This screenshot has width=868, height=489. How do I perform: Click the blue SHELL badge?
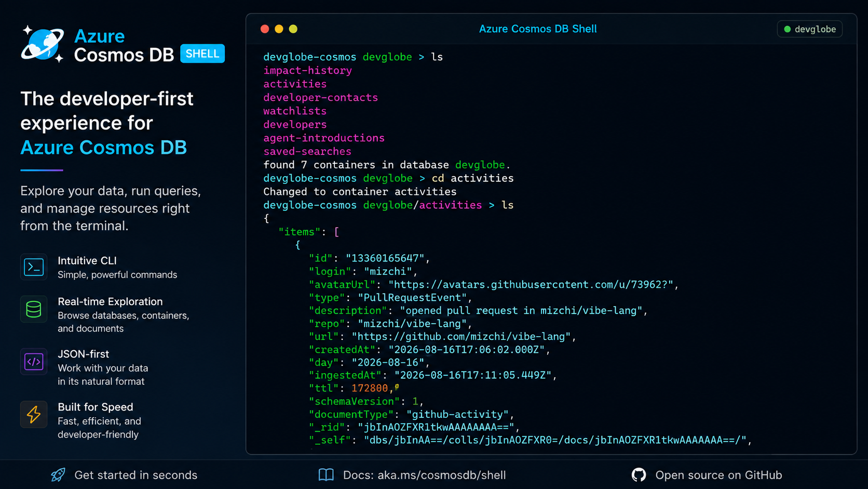[202, 54]
